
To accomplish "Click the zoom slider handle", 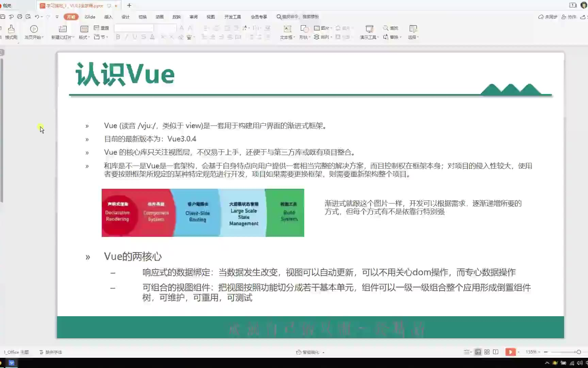I will [578, 352].
